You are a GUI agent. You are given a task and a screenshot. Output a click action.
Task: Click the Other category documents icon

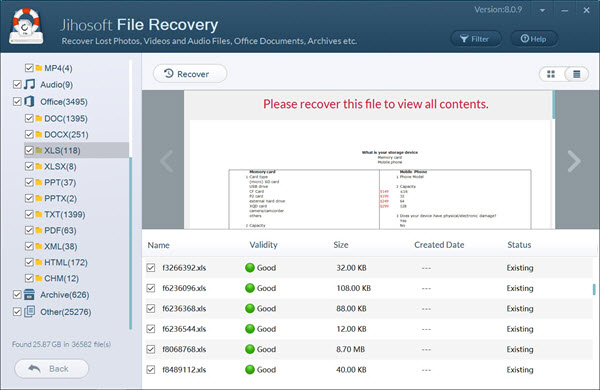(29, 312)
